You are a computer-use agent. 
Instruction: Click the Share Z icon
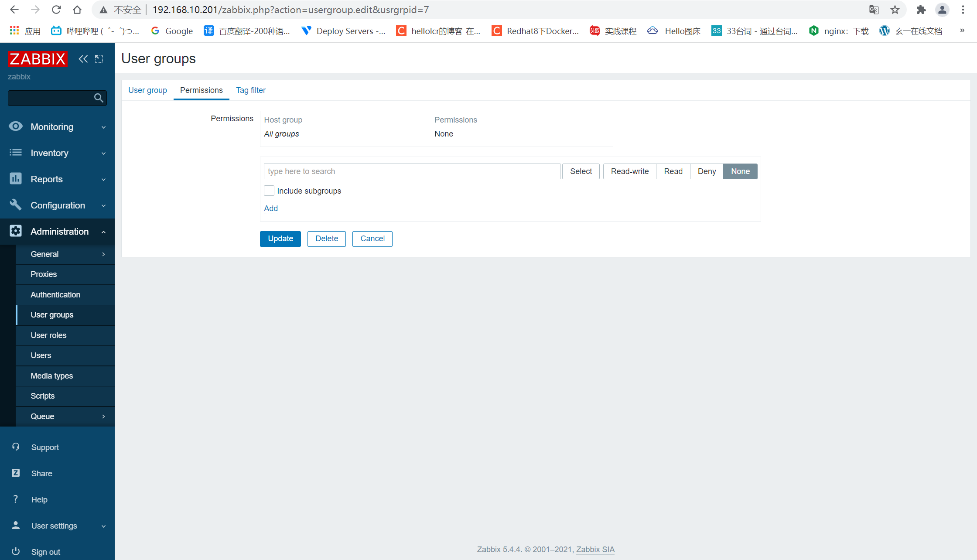(16, 473)
